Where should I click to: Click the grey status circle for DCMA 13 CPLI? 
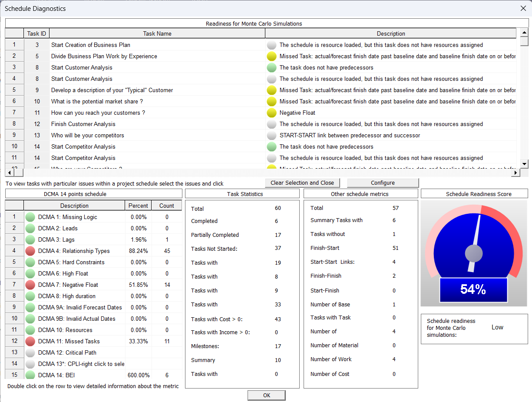point(30,364)
